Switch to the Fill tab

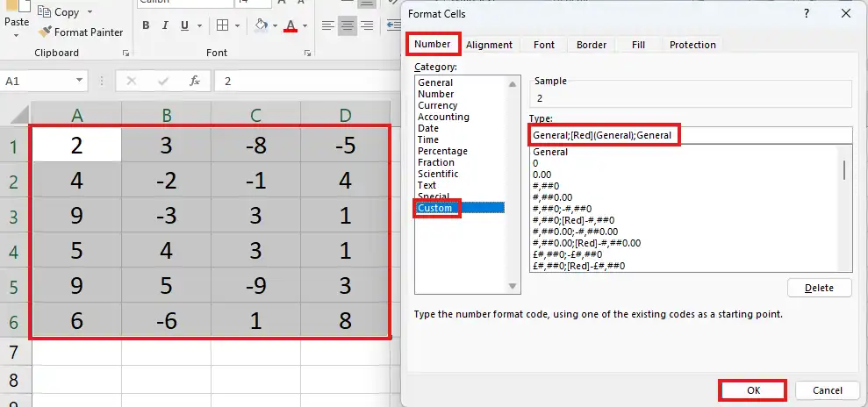coord(638,45)
